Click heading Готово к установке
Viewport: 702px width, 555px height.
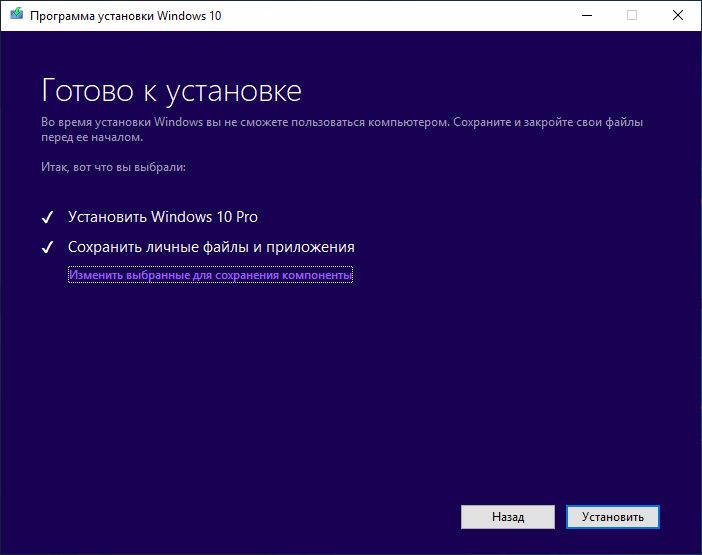[171, 91]
